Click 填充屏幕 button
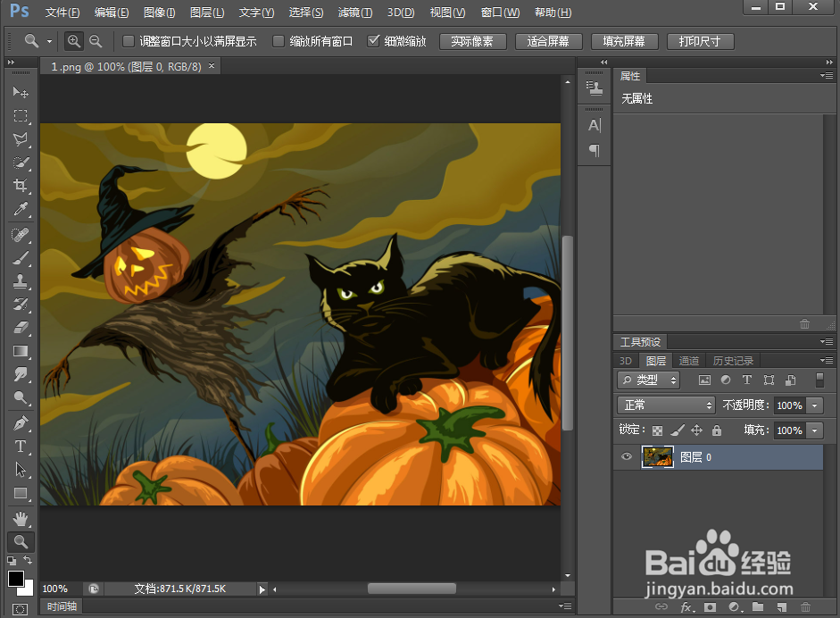This screenshot has width=840, height=618. coord(625,41)
